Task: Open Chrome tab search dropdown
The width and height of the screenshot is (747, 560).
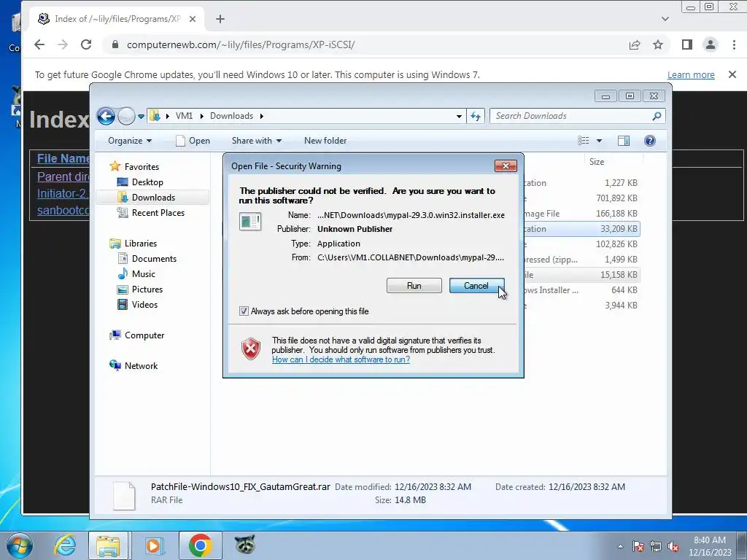Action: (x=665, y=19)
